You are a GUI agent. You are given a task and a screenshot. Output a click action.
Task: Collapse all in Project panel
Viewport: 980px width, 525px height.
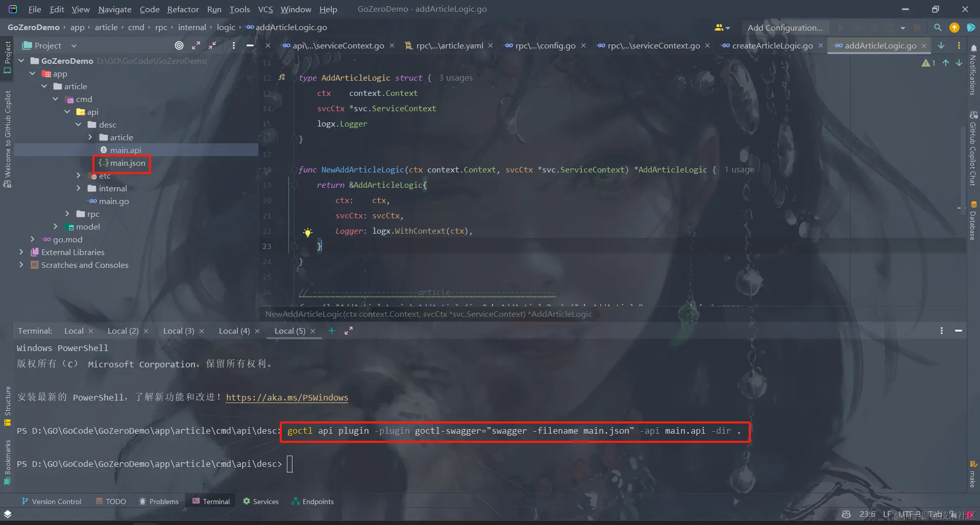click(212, 45)
